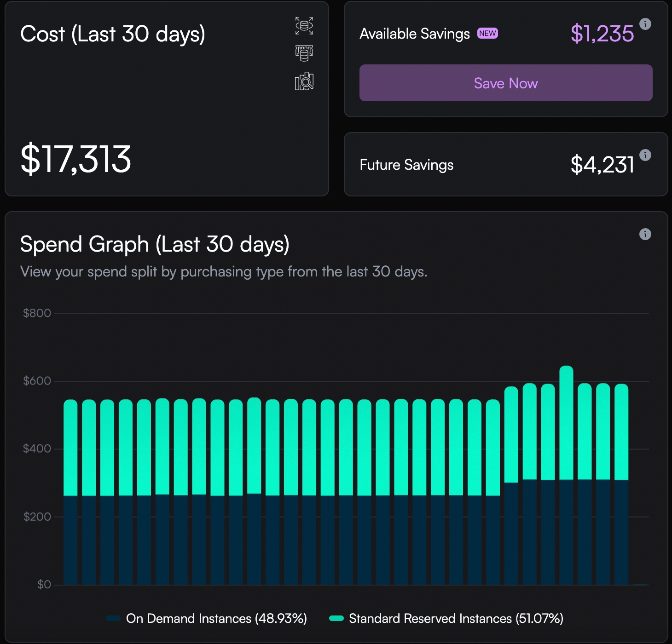Select the rightmost full bar in the graph
The width and height of the screenshot is (672, 644).
coord(621,483)
